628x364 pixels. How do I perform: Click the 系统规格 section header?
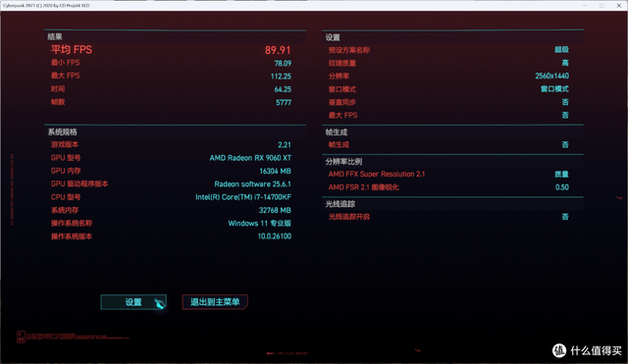click(63, 131)
